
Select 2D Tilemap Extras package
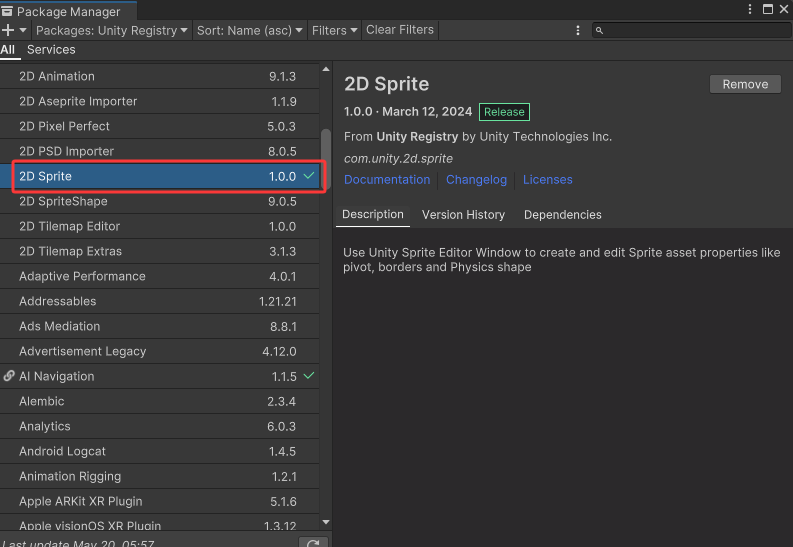[x=159, y=251]
